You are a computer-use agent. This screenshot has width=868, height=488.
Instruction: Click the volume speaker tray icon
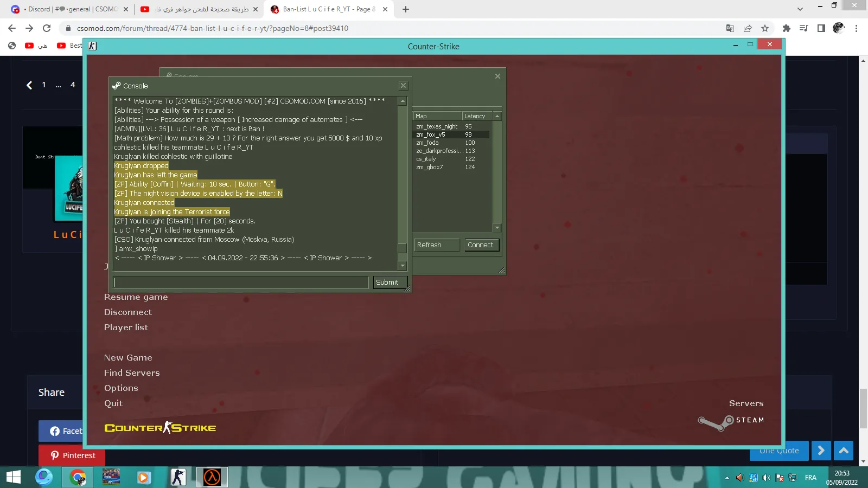pyautogui.click(x=766, y=478)
